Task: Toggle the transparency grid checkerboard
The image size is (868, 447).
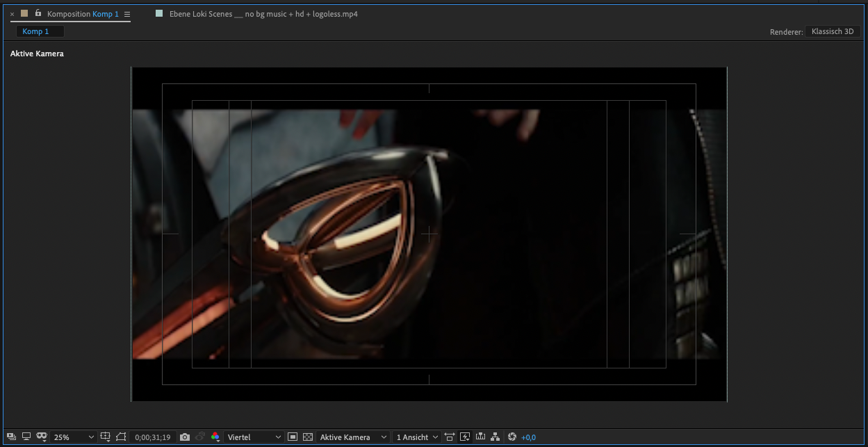Action: 307,437
